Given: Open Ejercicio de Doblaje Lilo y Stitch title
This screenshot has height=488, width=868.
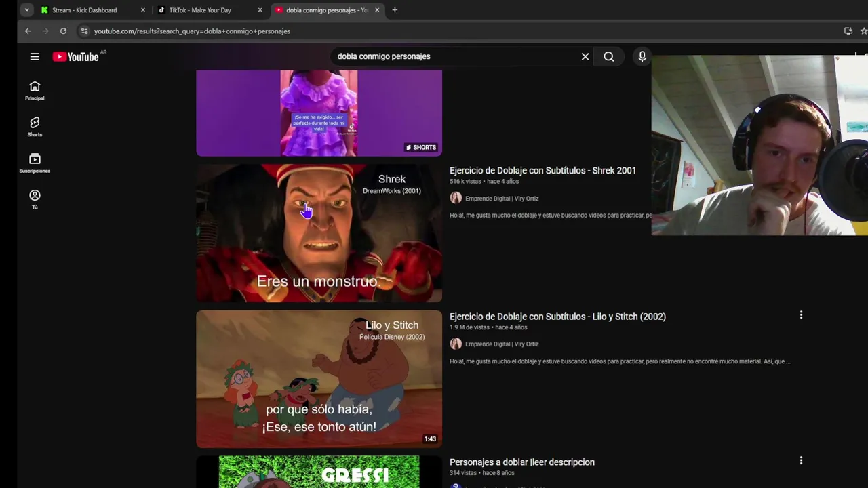Looking at the screenshot, I should pos(557,317).
